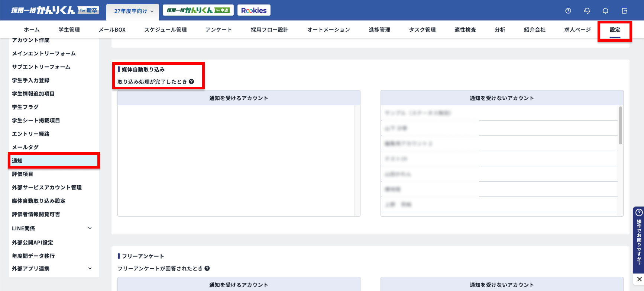
Task: Open the 適性検査 menu tab
Action: (465, 30)
